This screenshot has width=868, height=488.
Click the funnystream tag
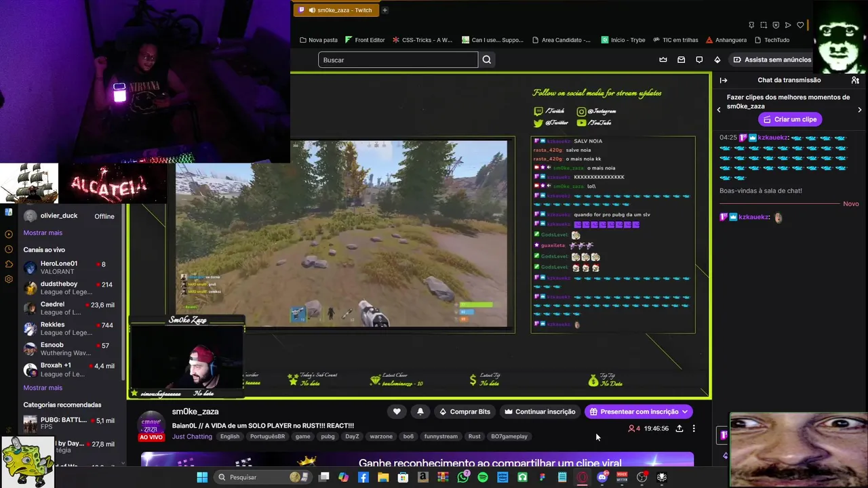pos(441,436)
